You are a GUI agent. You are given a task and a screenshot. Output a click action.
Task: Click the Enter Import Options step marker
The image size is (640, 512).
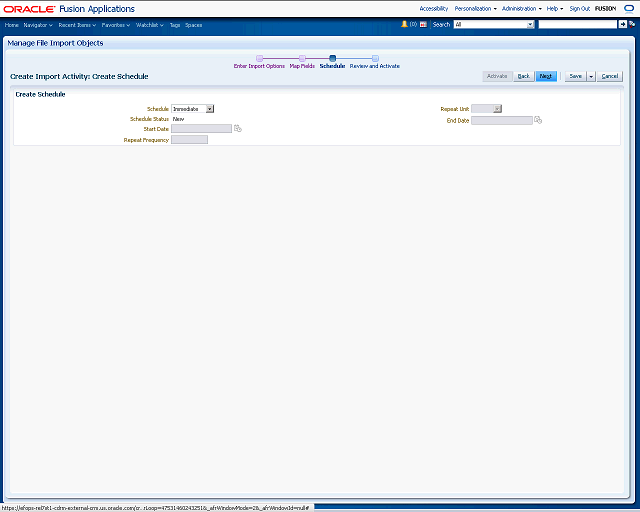(259, 58)
